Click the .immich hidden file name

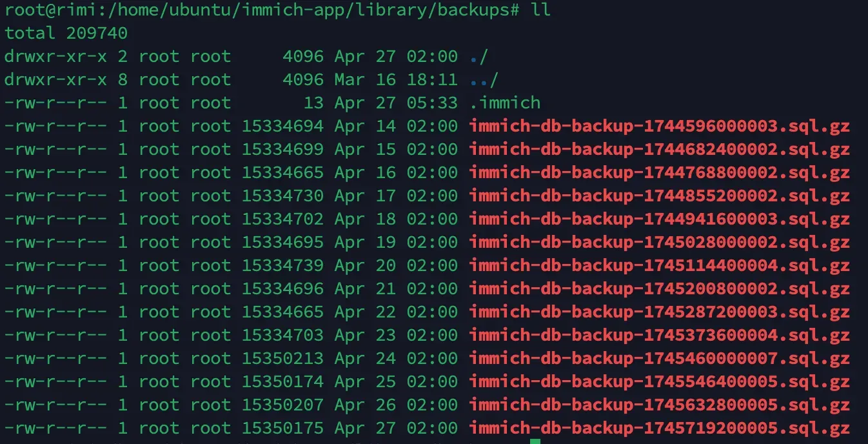pos(505,103)
